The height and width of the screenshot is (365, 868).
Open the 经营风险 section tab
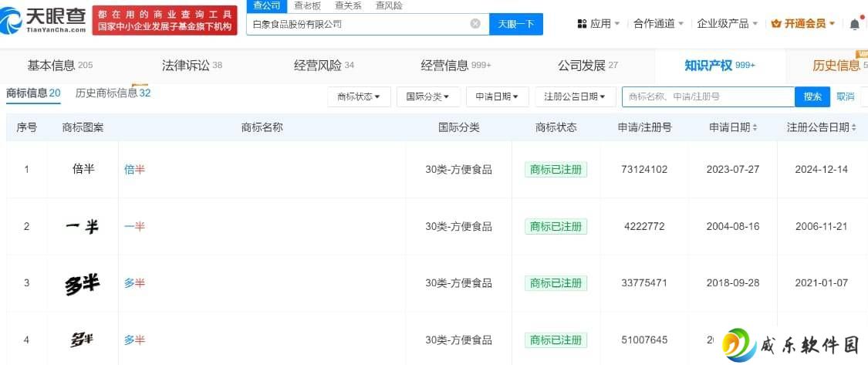324,66
